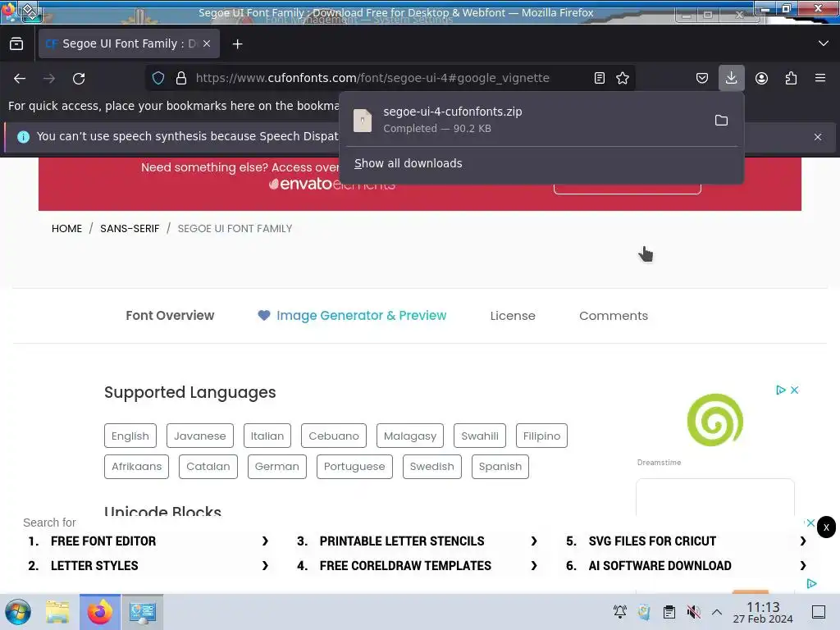The image size is (840, 630).
Task: Open SVG FILES FOR CRICUT ad link
Action: click(687, 541)
